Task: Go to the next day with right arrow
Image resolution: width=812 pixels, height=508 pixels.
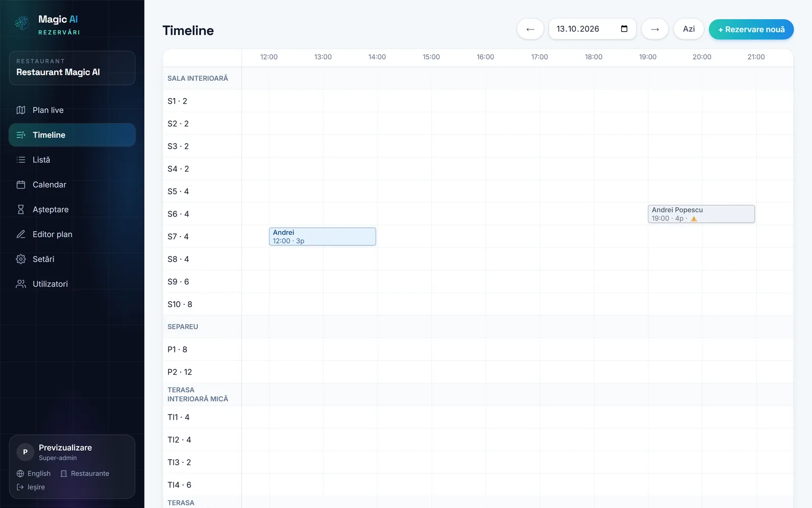Action: pos(655,29)
